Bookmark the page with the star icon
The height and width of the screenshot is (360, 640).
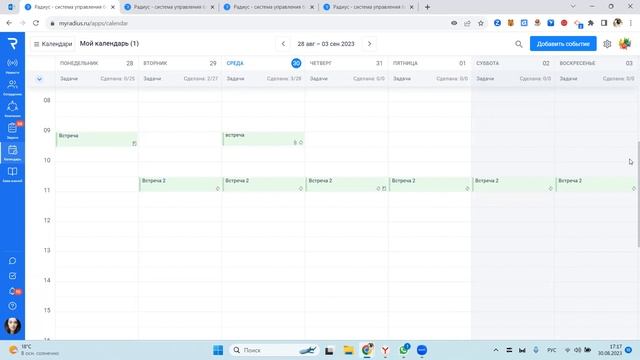click(x=481, y=23)
